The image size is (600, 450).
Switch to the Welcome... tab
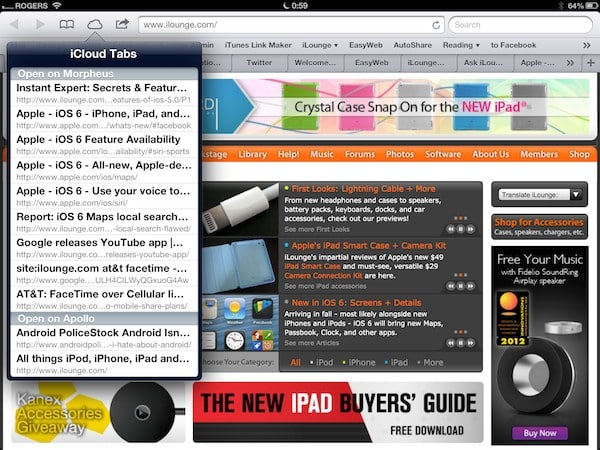(x=315, y=62)
